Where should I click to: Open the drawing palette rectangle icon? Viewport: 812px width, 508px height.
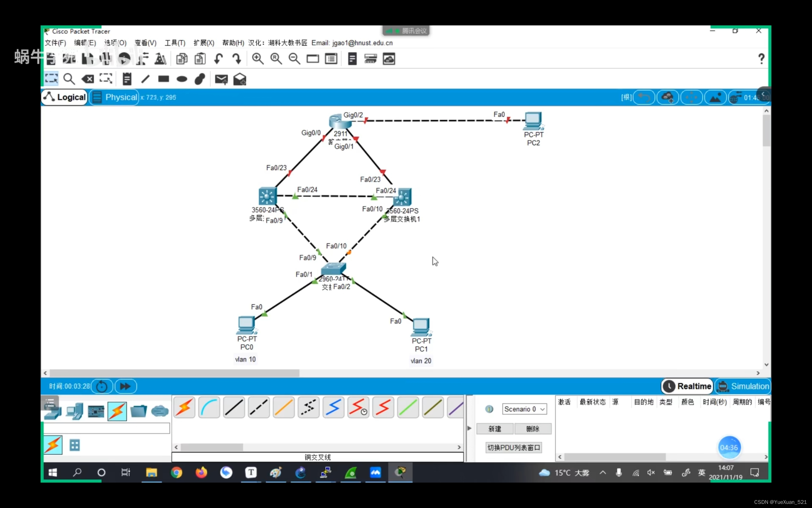tap(313, 59)
